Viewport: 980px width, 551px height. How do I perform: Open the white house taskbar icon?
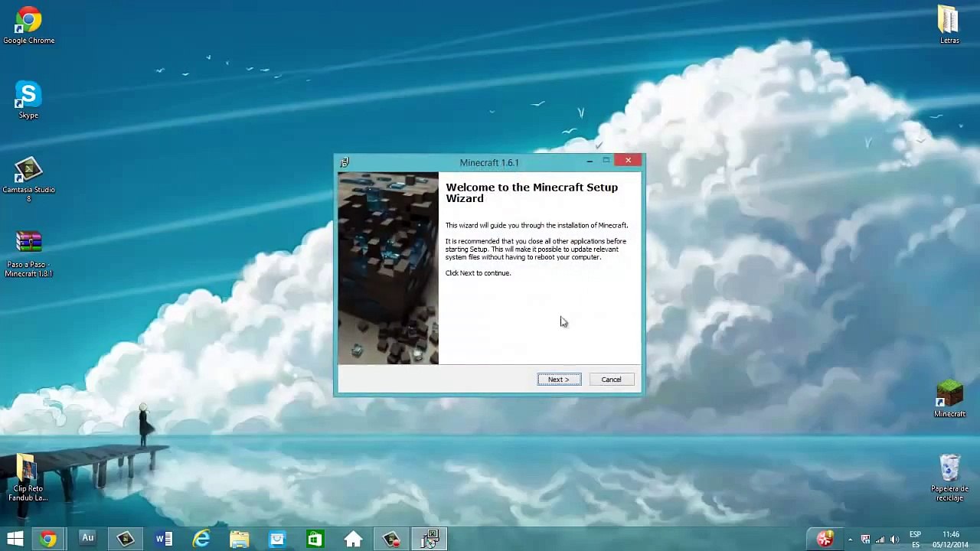(353, 539)
